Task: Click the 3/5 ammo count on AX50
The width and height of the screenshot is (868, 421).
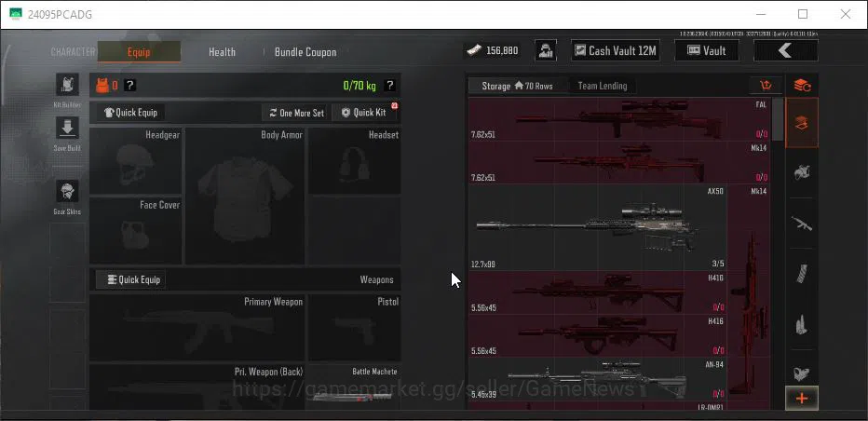Action: [718, 265]
